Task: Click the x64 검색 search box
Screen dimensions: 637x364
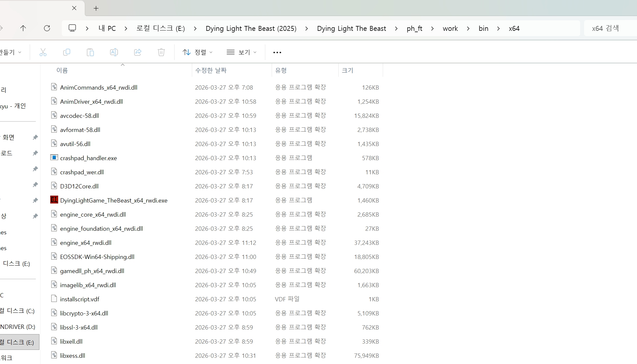Action: click(x=611, y=29)
